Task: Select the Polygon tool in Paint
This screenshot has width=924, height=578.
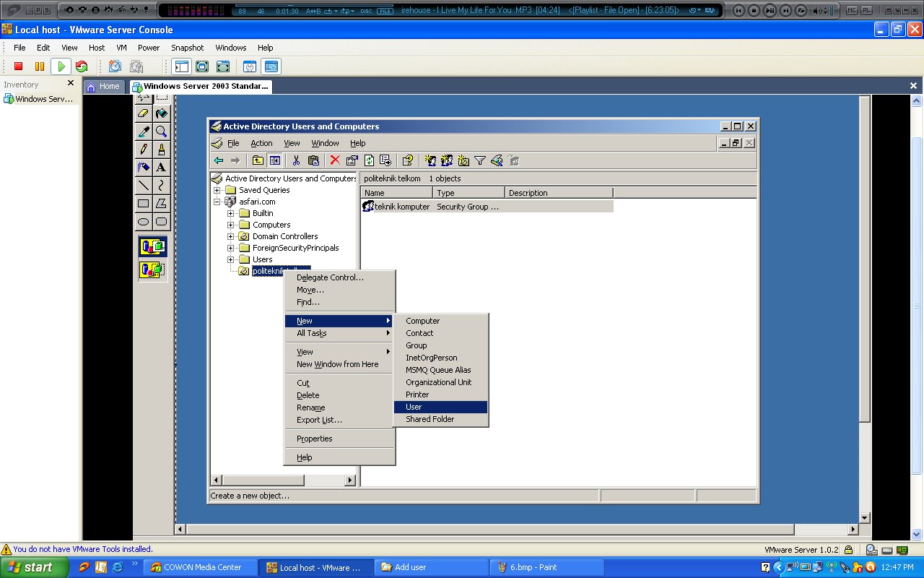Action: point(161,204)
